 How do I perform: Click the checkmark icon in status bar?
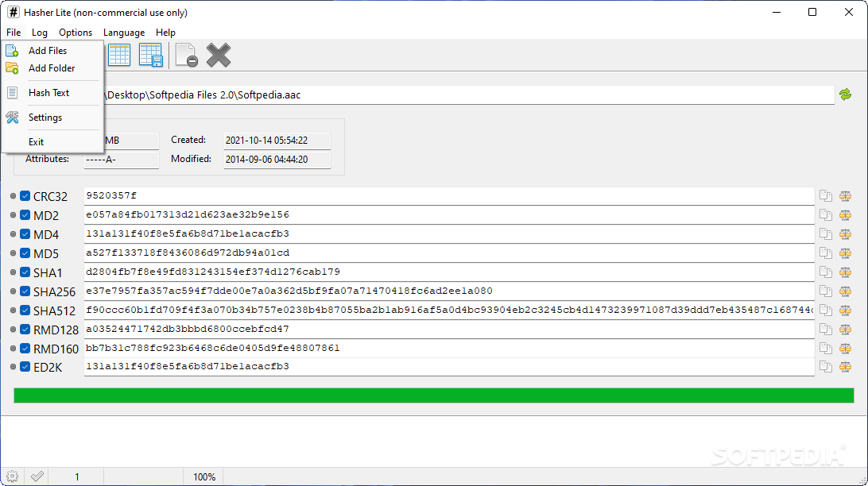(x=37, y=476)
